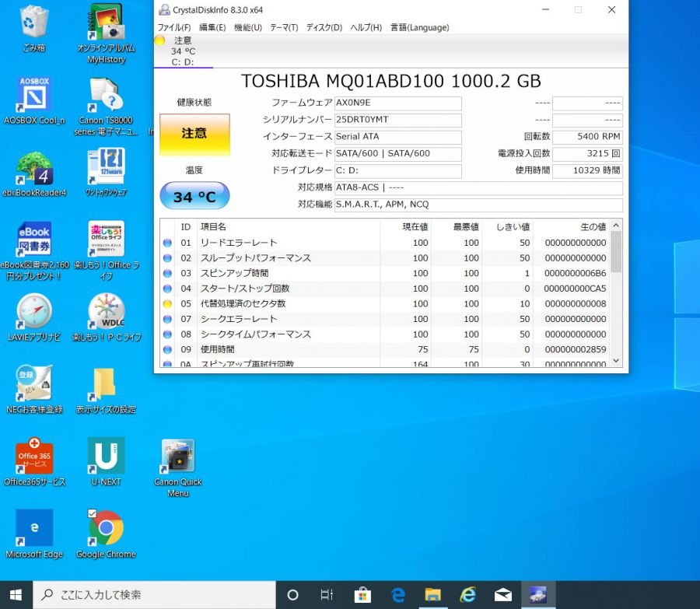Click the 使用時間 10329 時間 field
700x609 pixels.
pos(587,170)
